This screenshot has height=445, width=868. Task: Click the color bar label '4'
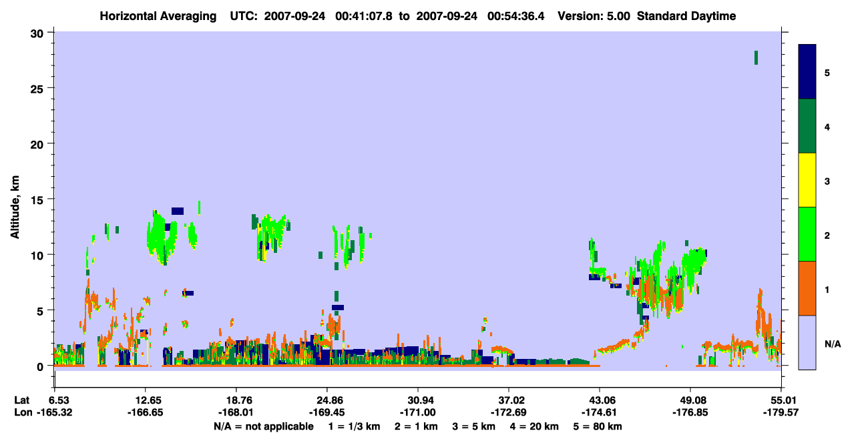(x=827, y=126)
